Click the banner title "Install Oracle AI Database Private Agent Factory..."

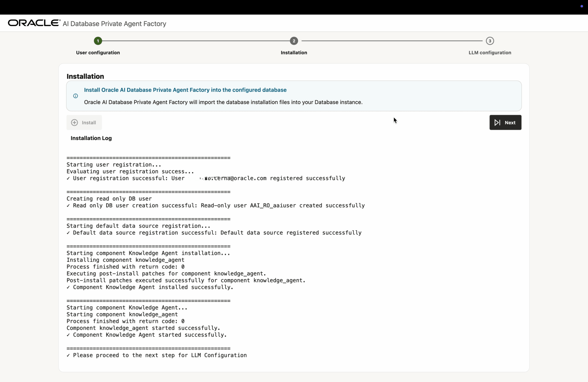pyautogui.click(x=185, y=90)
